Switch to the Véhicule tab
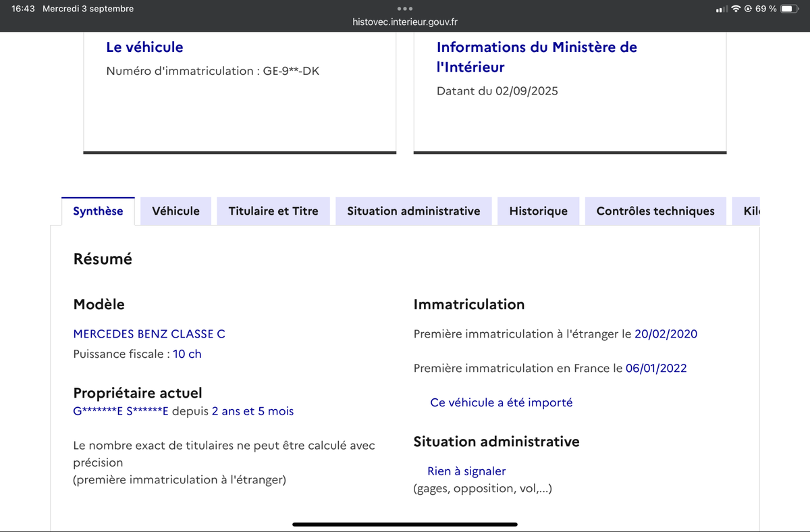 [x=175, y=211]
